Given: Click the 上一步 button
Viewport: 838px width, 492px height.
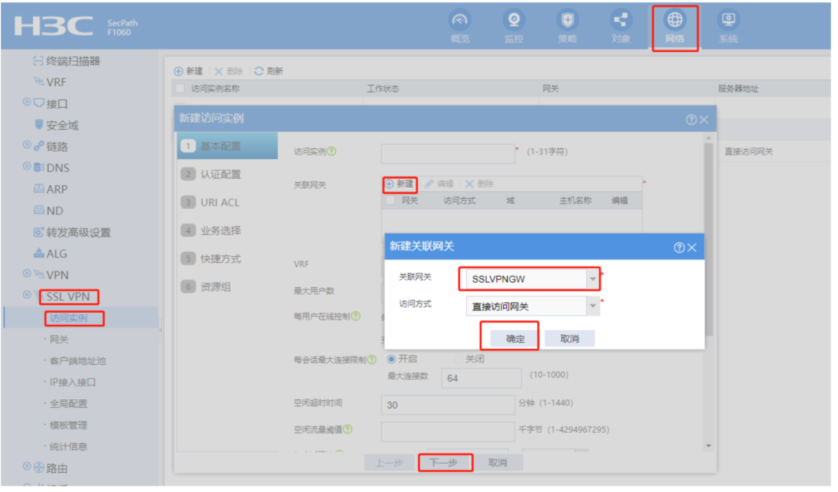Looking at the screenshot, I should pyautogui.click(x=389, y=463).
